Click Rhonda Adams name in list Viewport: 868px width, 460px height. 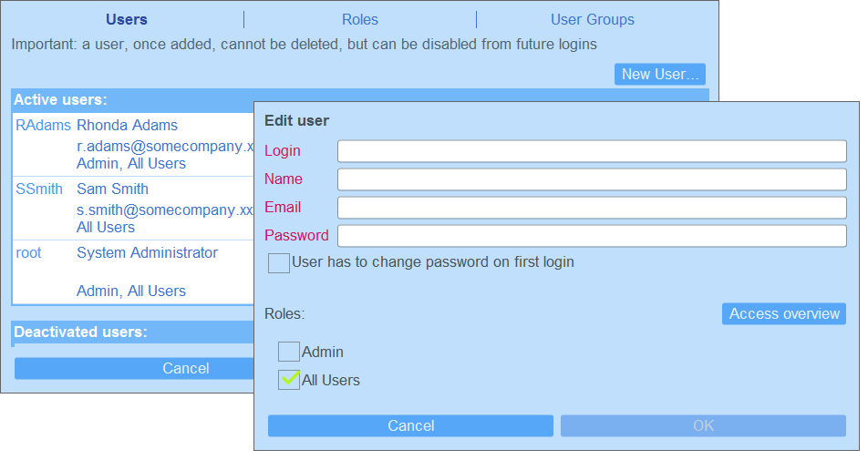click(127, 126)
